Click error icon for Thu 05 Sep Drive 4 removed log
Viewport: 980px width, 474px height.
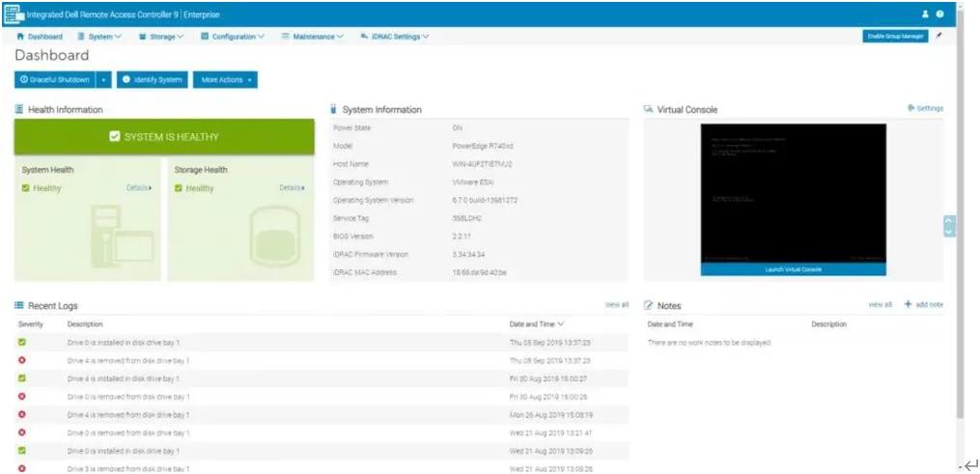coord(22,360)
